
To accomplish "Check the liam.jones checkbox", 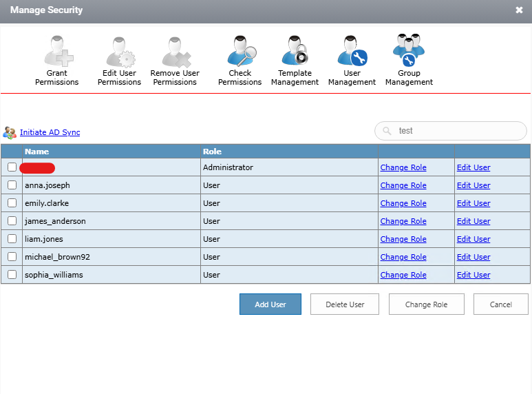I will click(12, 239).
